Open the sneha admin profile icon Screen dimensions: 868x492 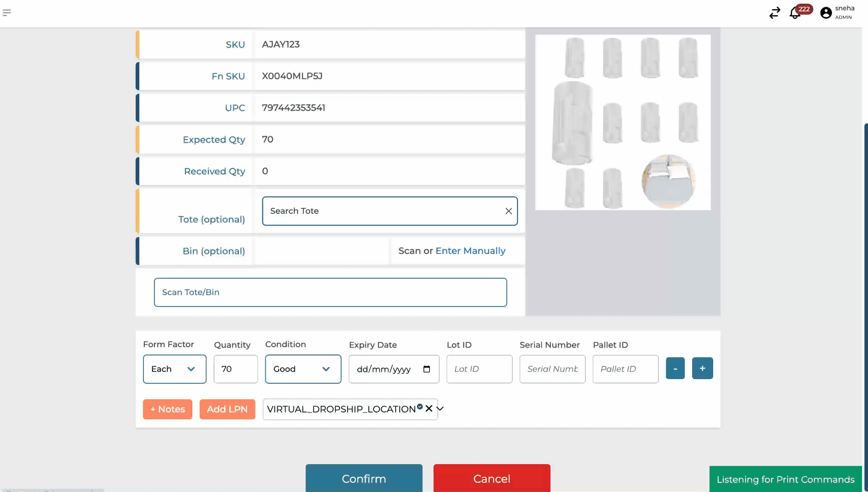(x=826, y=13)
